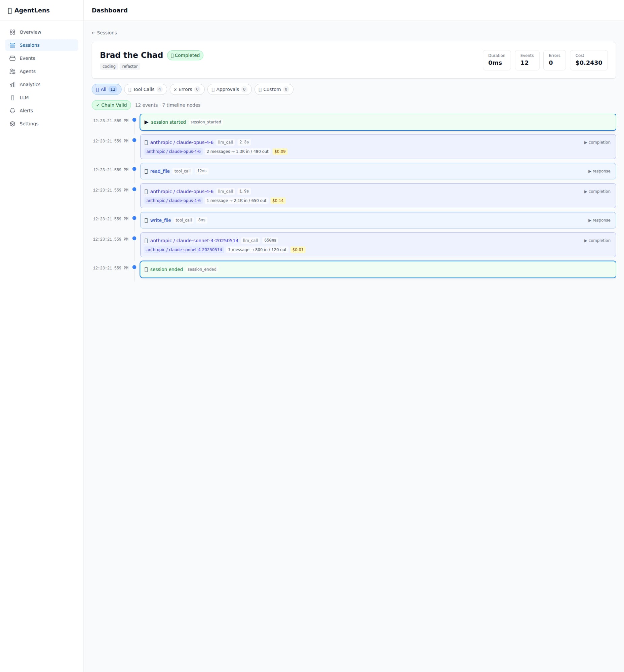
Task: Expand the claude-sonnet call completion
Action: 597,241
